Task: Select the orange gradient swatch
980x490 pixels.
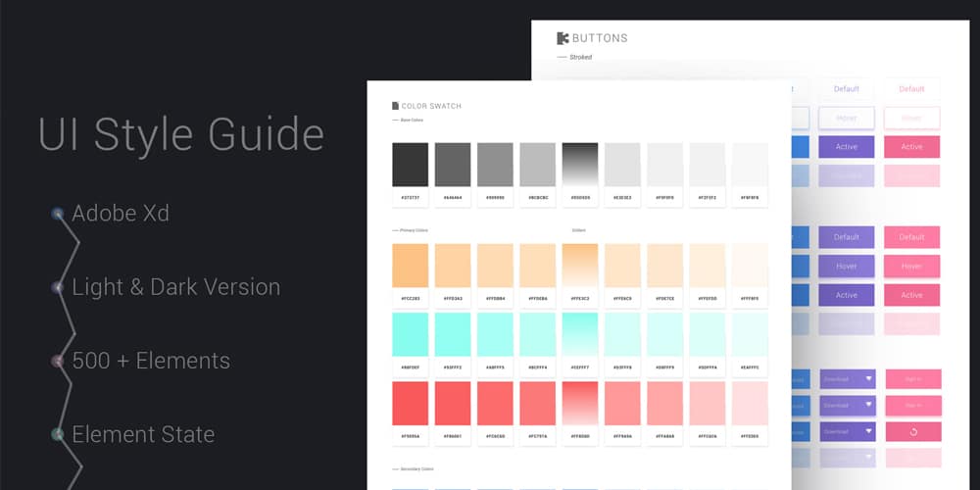Action: tap(580, 266)
